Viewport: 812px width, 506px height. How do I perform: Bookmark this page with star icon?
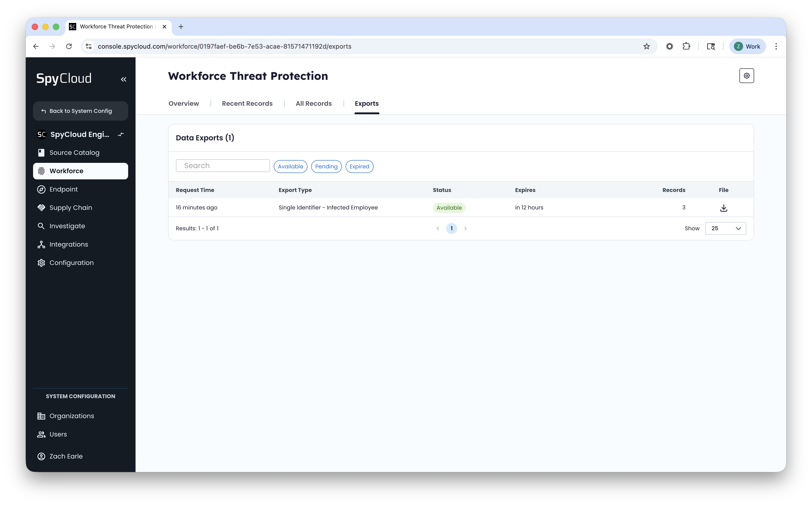tap(646, 47)
